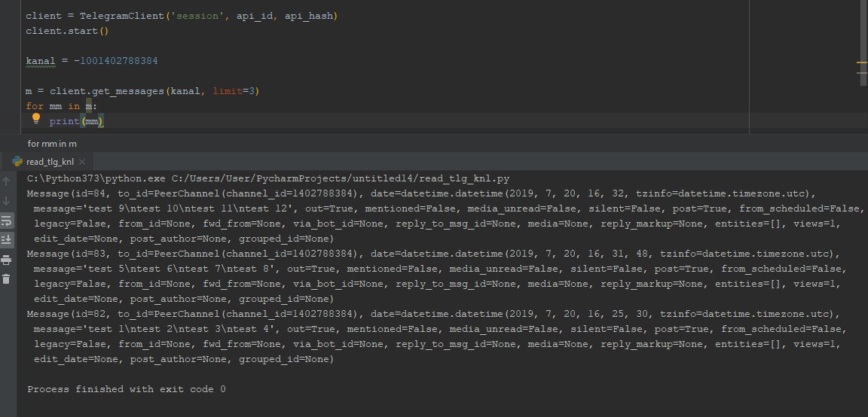Click the Message(id=84 output line
The height and width of the screenshot is (417, 868).
(421, 193)
